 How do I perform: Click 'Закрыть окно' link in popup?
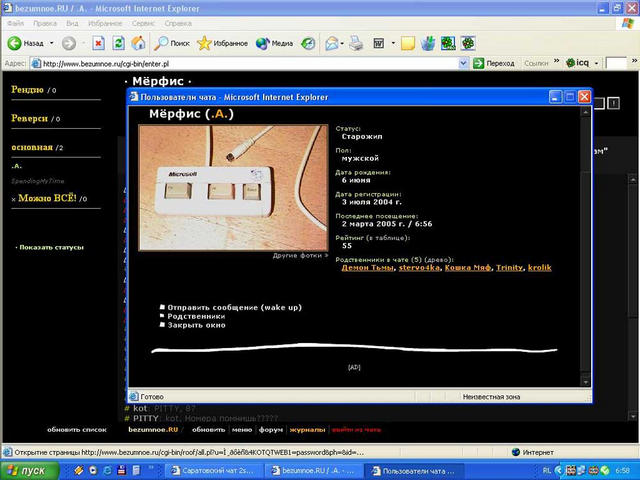pyautogui.click(x=196, y=325)
